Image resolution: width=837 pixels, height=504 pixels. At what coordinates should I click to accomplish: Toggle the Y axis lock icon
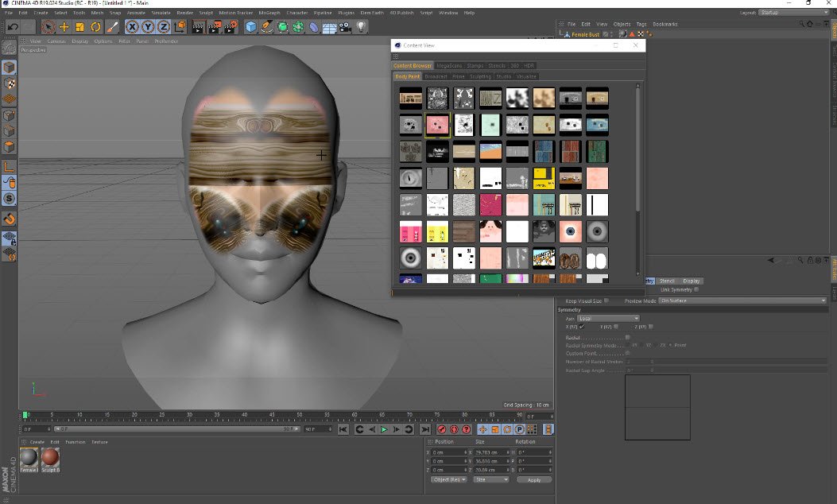pos(148,27)
